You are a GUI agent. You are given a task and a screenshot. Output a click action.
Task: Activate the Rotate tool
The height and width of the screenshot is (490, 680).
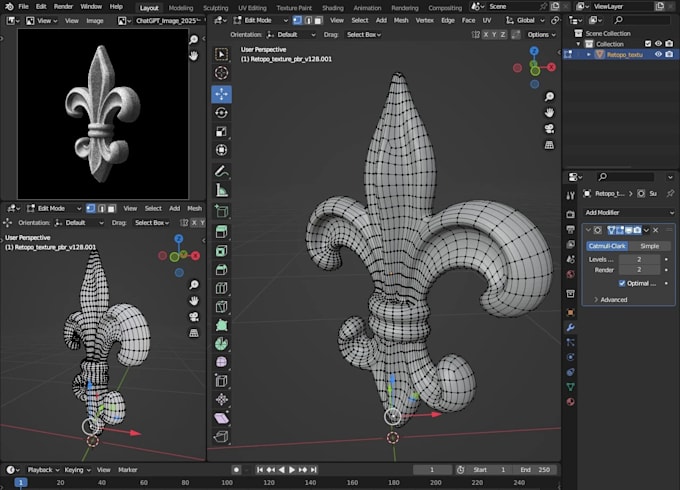(x=221, y=113)
